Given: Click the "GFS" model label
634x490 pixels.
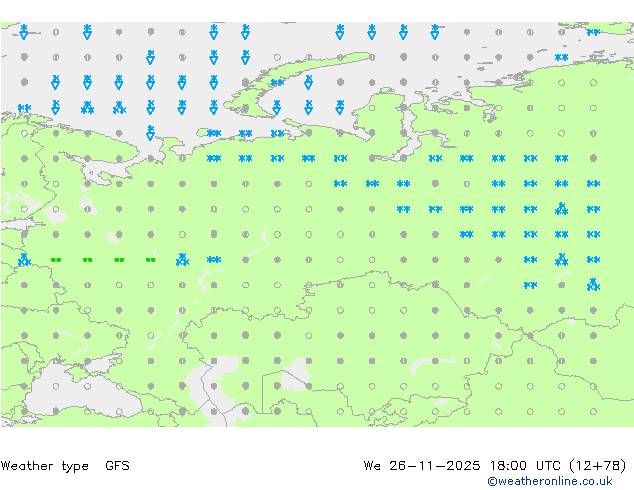Looking at the screenshot, I should tap(117, 465).
